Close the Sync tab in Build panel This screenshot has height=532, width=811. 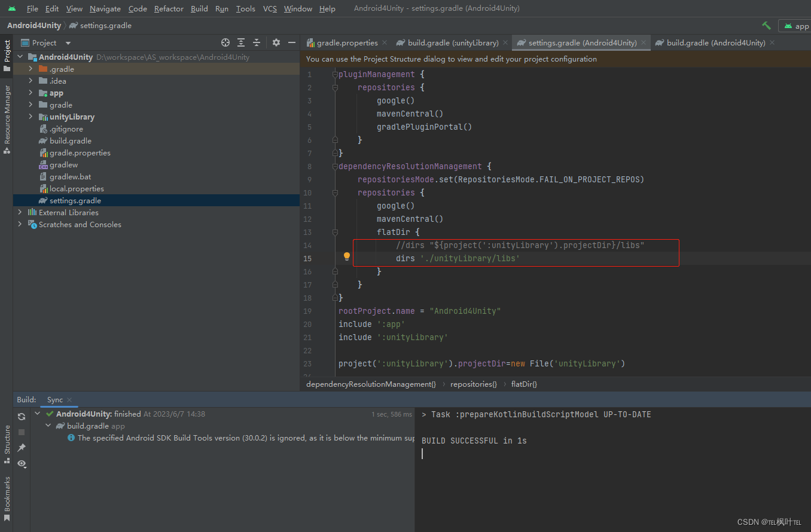click(69, 400)
